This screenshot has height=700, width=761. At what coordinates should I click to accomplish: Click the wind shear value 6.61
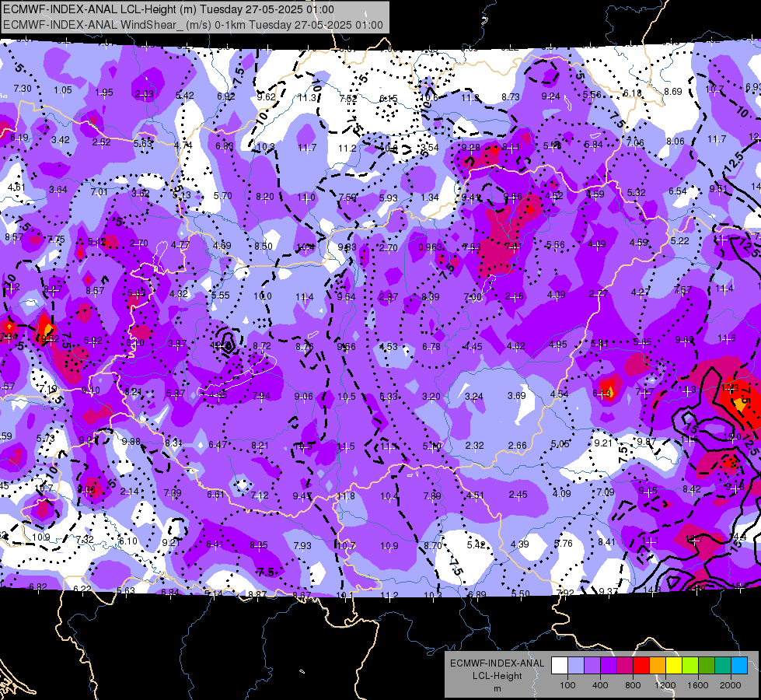(x=216, y=495)
